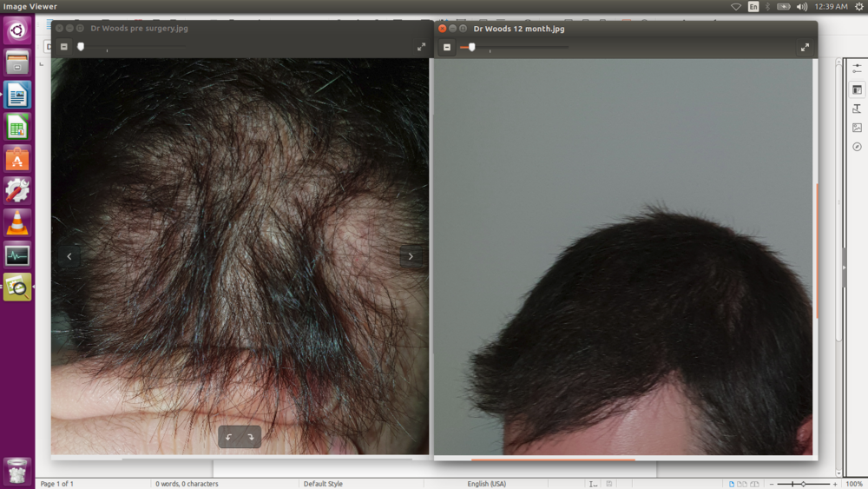This screenshot has width=868, height=489.
Task: Click English (USA) language in status bar
Action: click(x=486, y=484)
